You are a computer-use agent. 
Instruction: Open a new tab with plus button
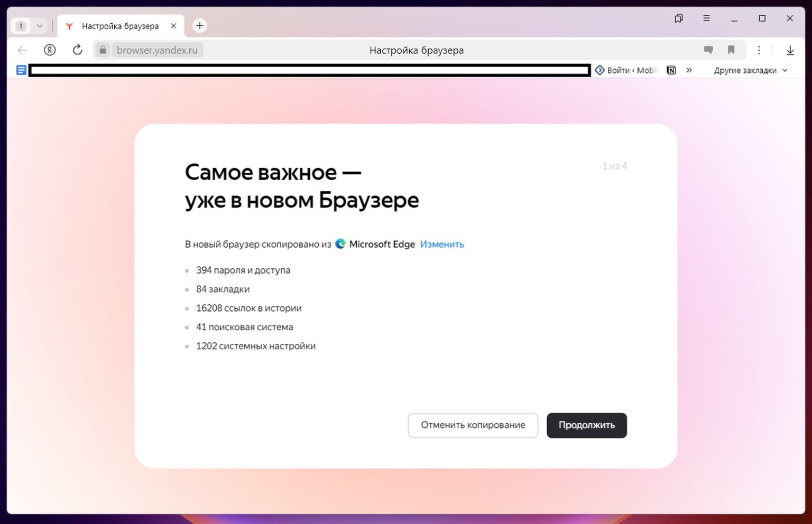coord(199,25)
